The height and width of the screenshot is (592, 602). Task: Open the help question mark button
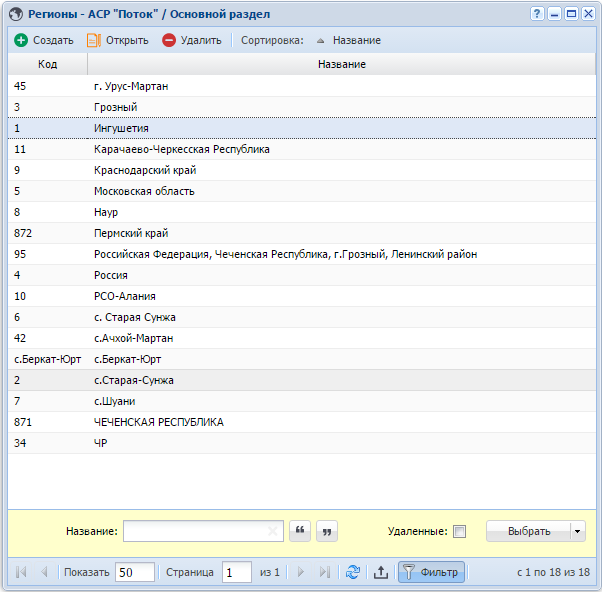pyautogui.click(x=537, y=14)
